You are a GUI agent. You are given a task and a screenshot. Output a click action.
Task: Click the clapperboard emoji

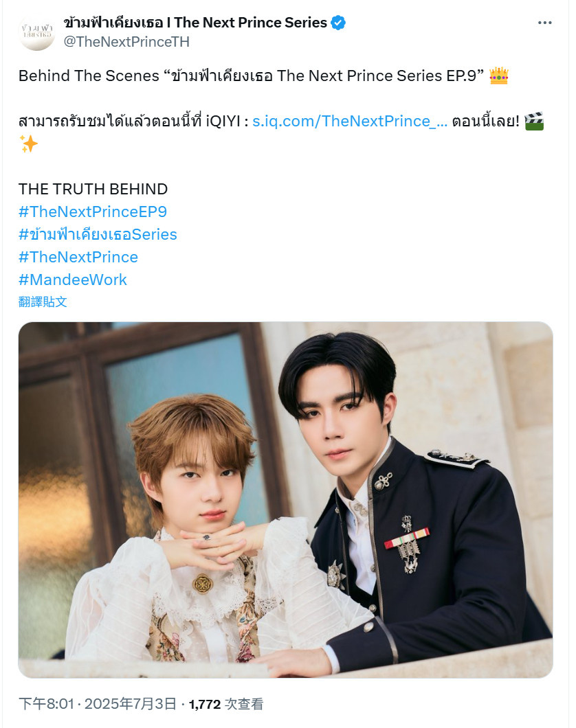click(x=534, y=121)
